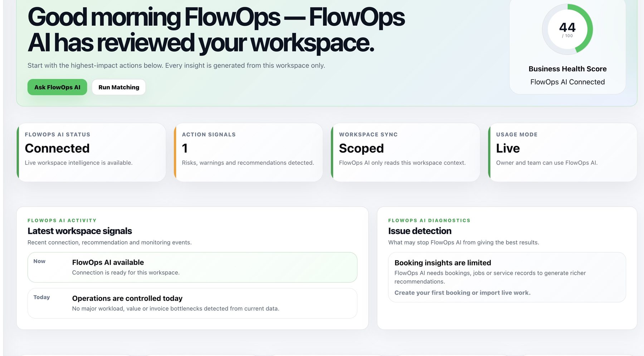Click 'Owner and team can use FlowOps AI.'
This screenshot has width=644, height=356.
[x=547, y=163]
